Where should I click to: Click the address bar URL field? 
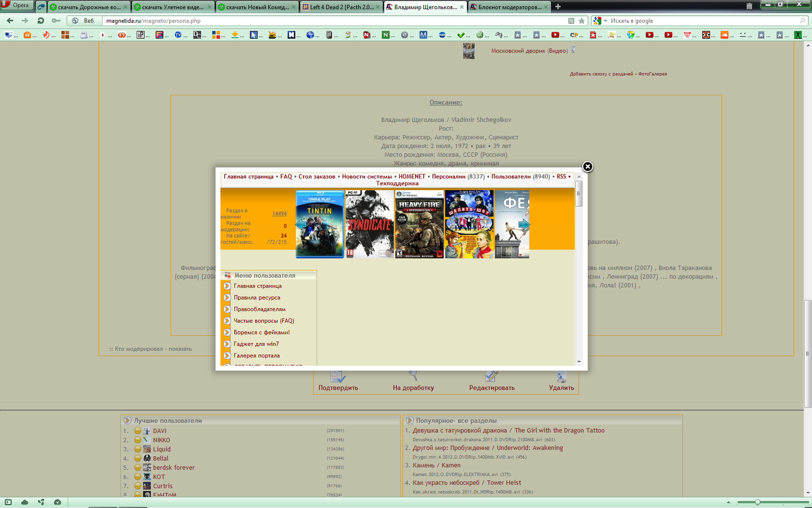tap(333, 21)
